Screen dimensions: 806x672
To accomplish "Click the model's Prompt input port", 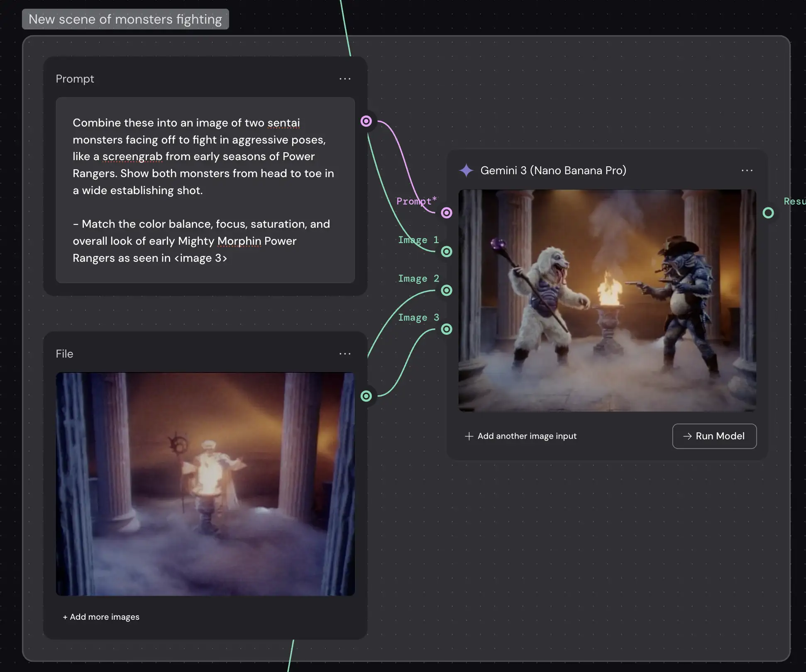I will pos(447,213).
